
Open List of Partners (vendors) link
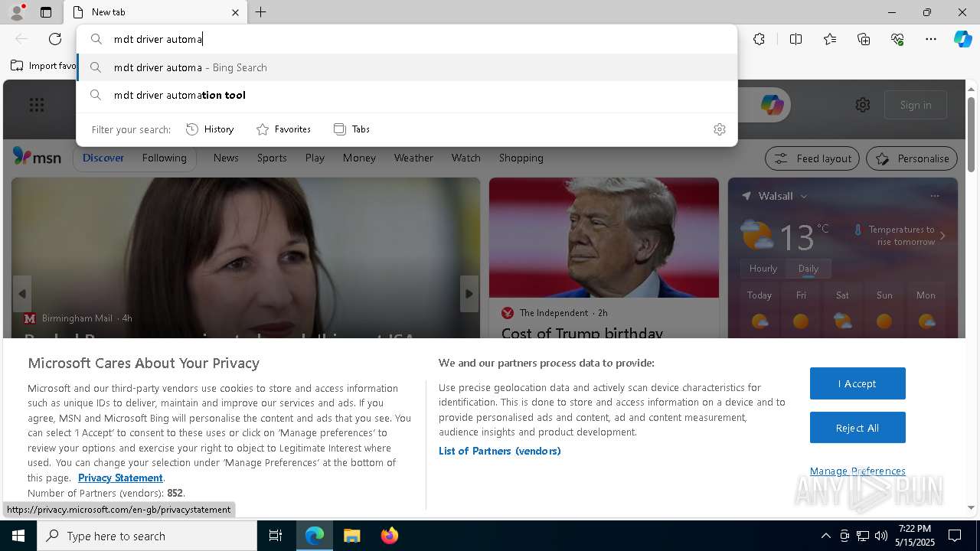click(500, 451)
